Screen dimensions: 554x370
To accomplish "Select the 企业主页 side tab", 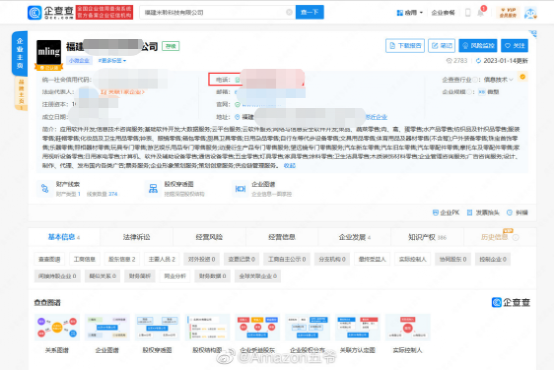I will pos(20,53).
